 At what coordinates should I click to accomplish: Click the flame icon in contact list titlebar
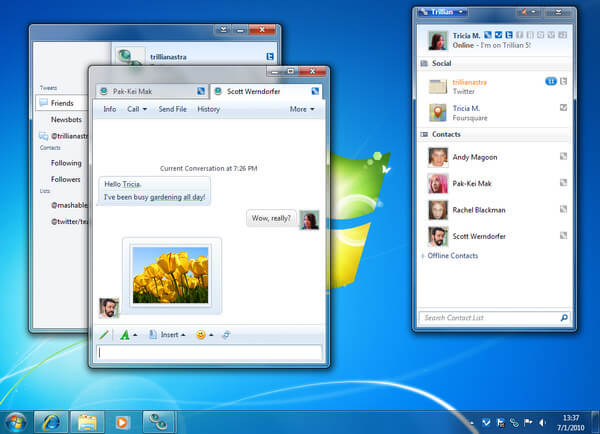tap(525, 12)
